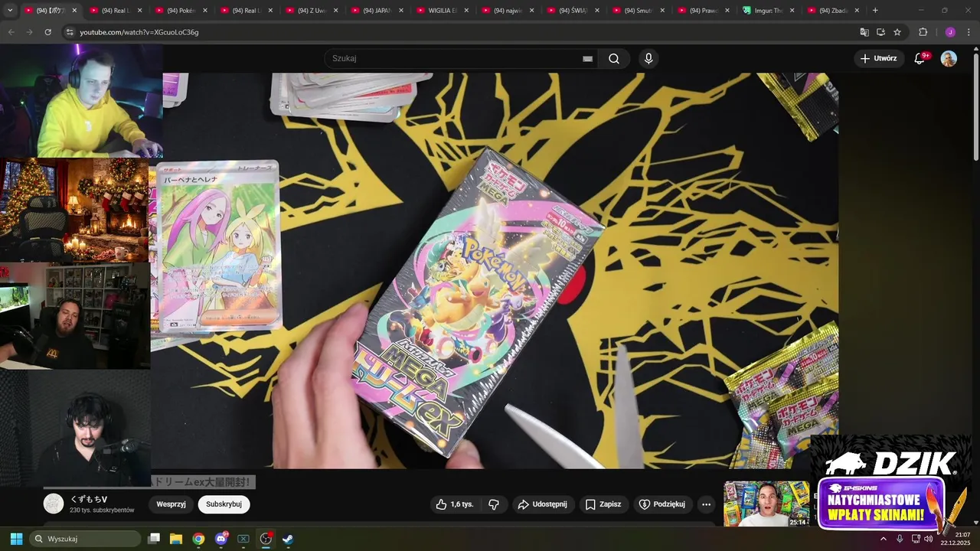This screenshot has width=980, height=551.
Task: Click the Wesprzyj button
Action: click(171, 504)
